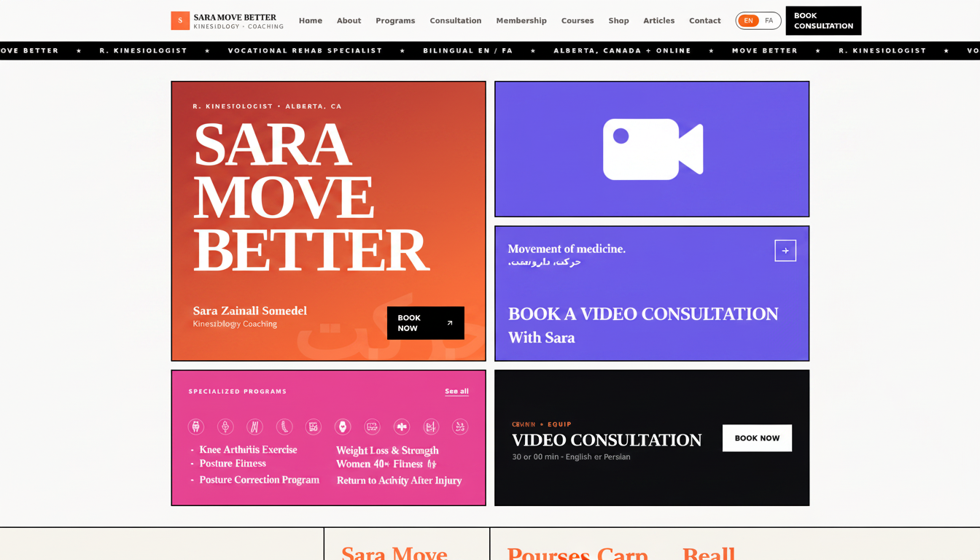
Task: View the Articles section
Action: (659, 20)
